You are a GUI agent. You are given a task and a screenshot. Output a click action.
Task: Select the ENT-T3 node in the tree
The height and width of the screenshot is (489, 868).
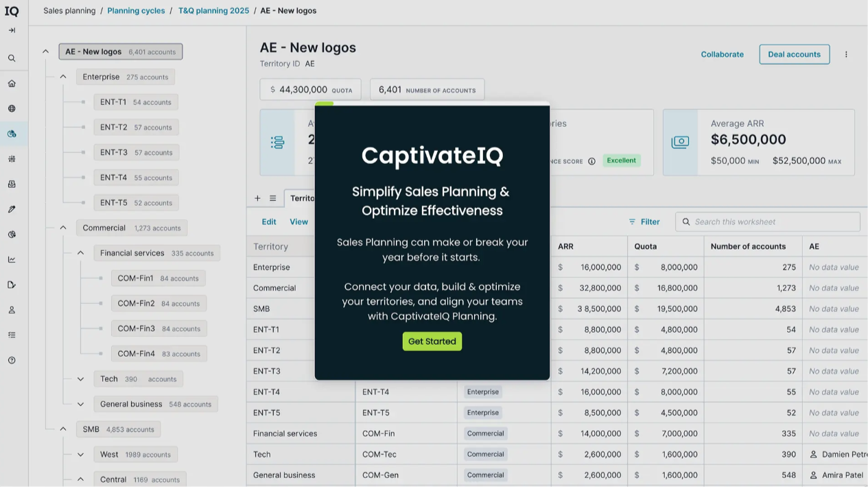(137, 152)
